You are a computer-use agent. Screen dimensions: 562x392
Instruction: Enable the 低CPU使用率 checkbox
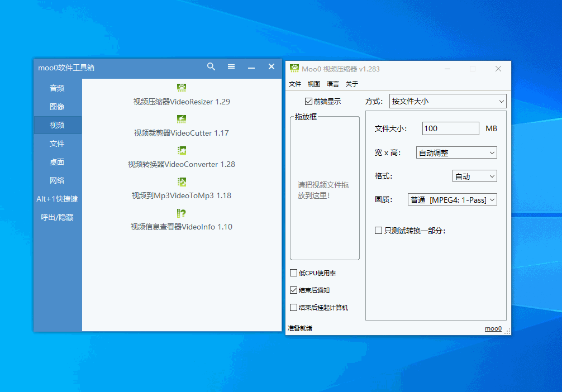click(294, 273)
